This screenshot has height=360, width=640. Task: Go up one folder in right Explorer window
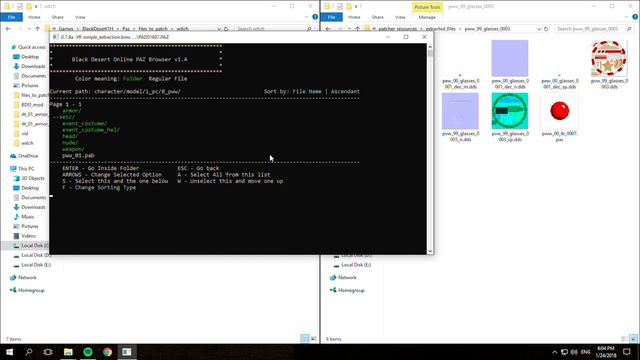tap(358, 29)
